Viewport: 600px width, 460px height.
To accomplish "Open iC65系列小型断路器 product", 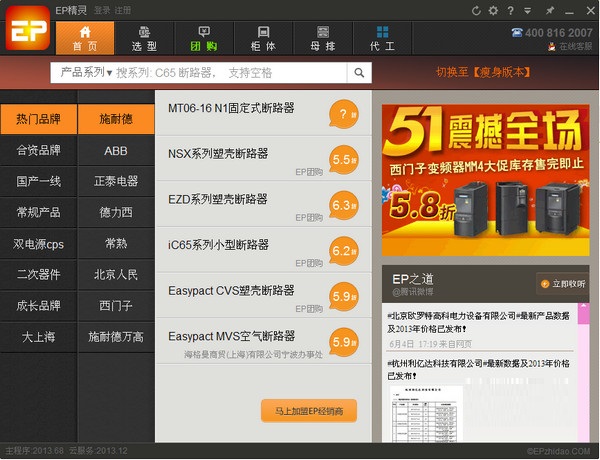I will coord(218,245).
